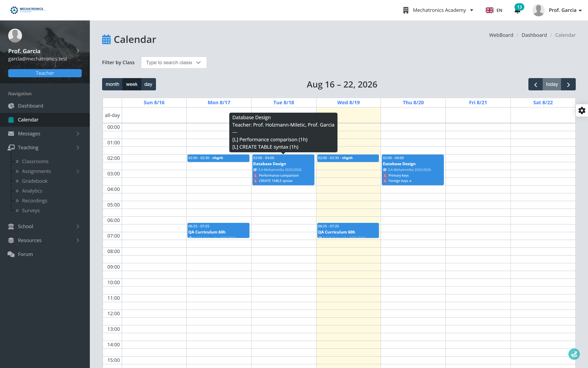Image resolution: width=588 pixels, height=368 pixels.
Task: Click the sidebar profile avatar image
Action: point(15,36)
